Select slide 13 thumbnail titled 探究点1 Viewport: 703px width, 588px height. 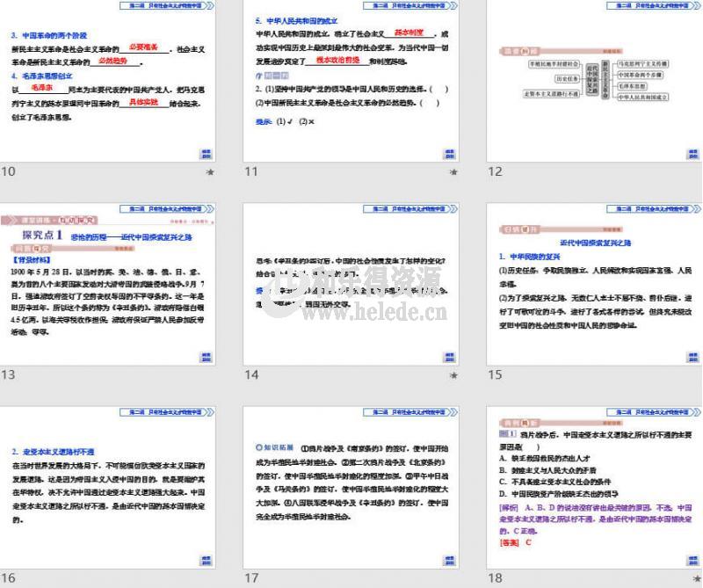107,284
